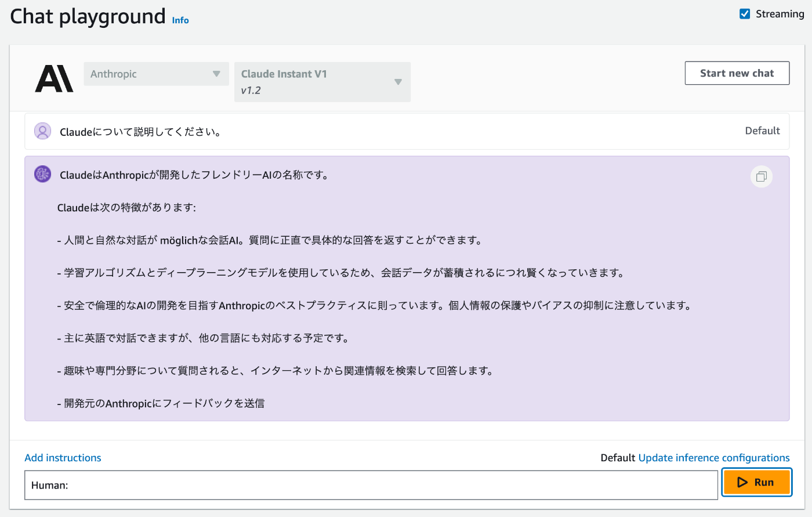Click the user prompt 'Claudeについて説明してください。'
This screenshot has width=812, height=517.
click(141, 132)
